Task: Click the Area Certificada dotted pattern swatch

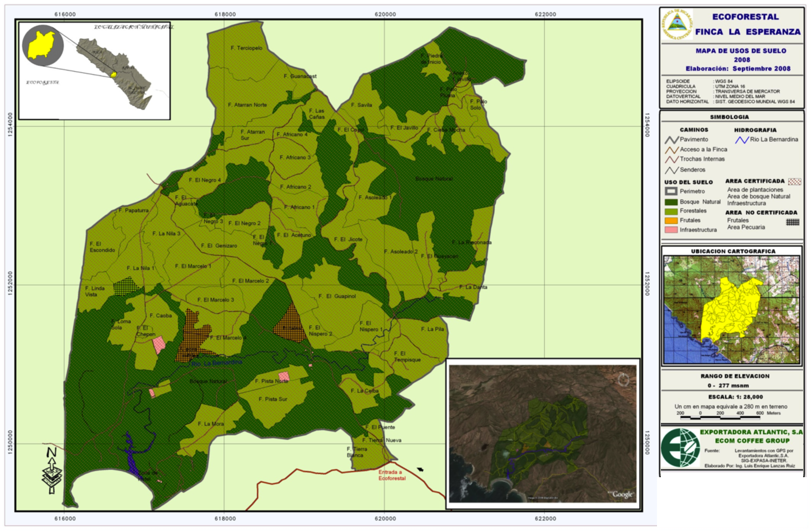Action: point(794,182)
